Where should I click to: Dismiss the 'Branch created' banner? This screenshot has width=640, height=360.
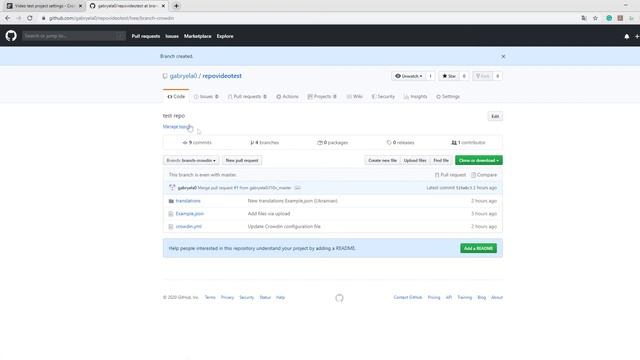(x=503, y=56)
